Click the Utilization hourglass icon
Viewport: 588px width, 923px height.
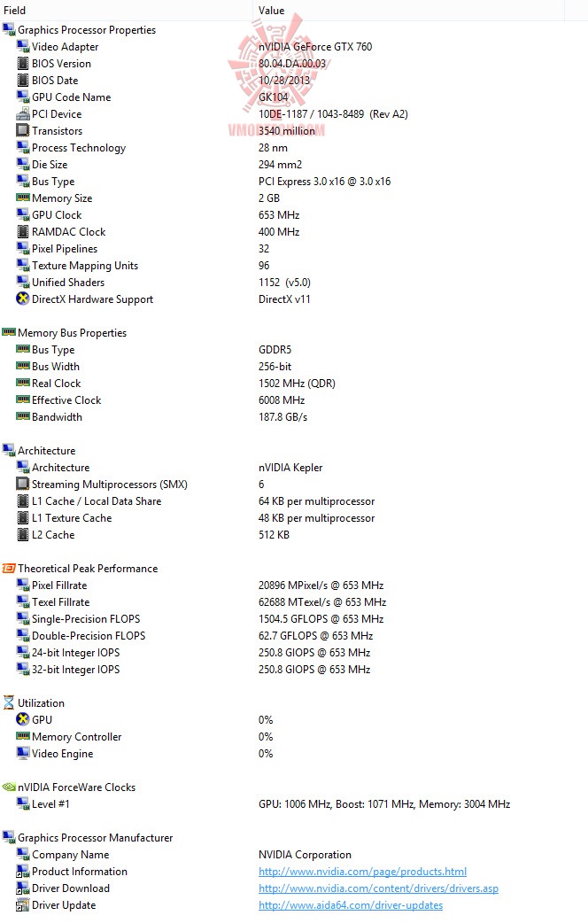click(x=9, y=702)
